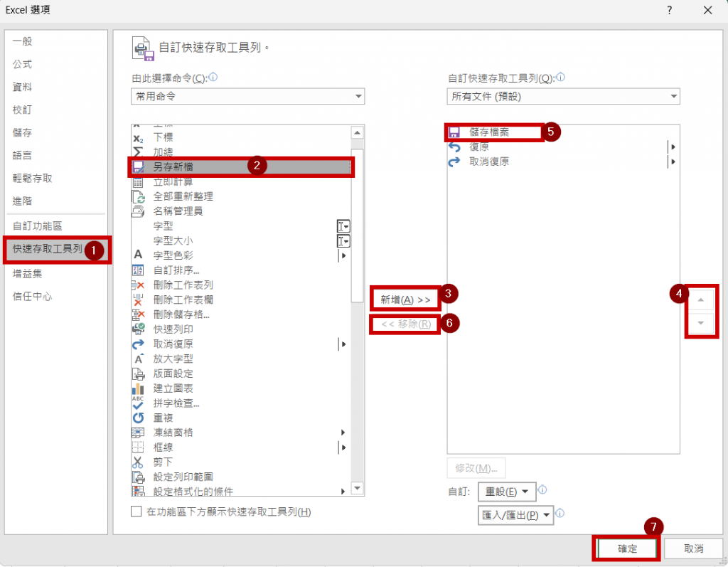Click the command list scrollbar down arrow
The image size is (728, 567).
[x=357, y=488]
